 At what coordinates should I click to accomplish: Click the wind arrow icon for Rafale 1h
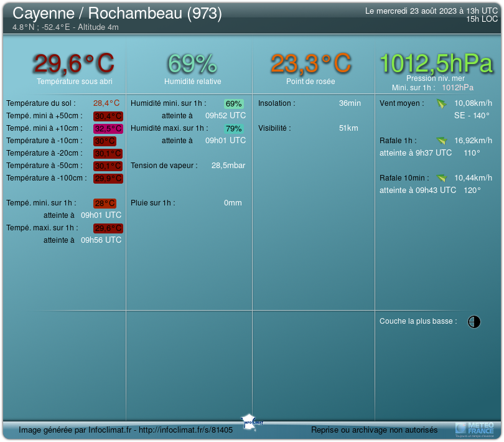coord(441,141)
